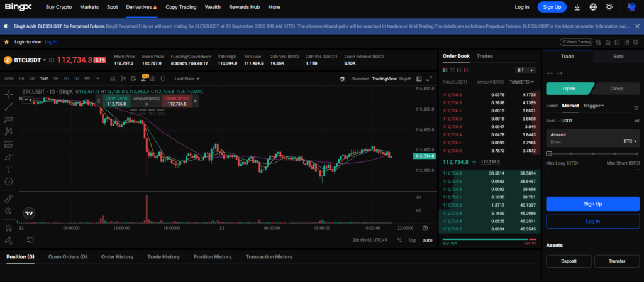Add BTCUSDT to favorites star
The image size is (644, 282).
tap(6, 42)
